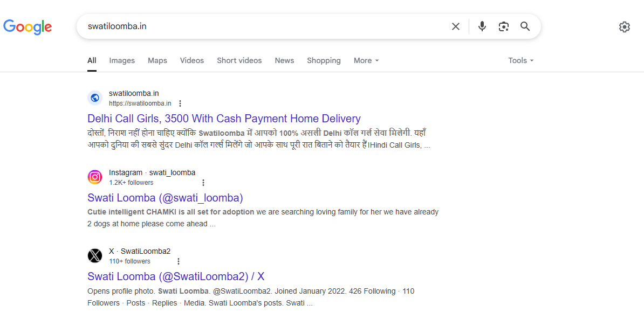Open three-dot menu for Instagram result
Viewport: 644px width, 326px height.
tap(203, 183)
